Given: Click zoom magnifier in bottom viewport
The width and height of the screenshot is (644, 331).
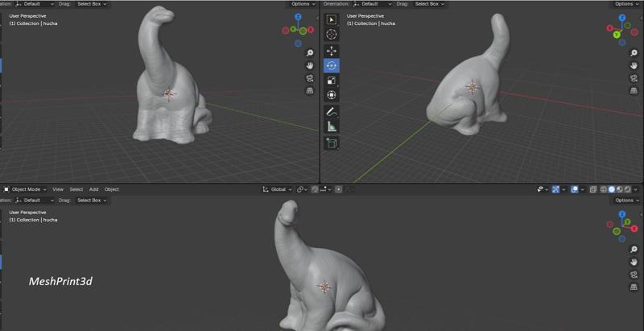Looking at the screenshot, I should coord(634,250).
